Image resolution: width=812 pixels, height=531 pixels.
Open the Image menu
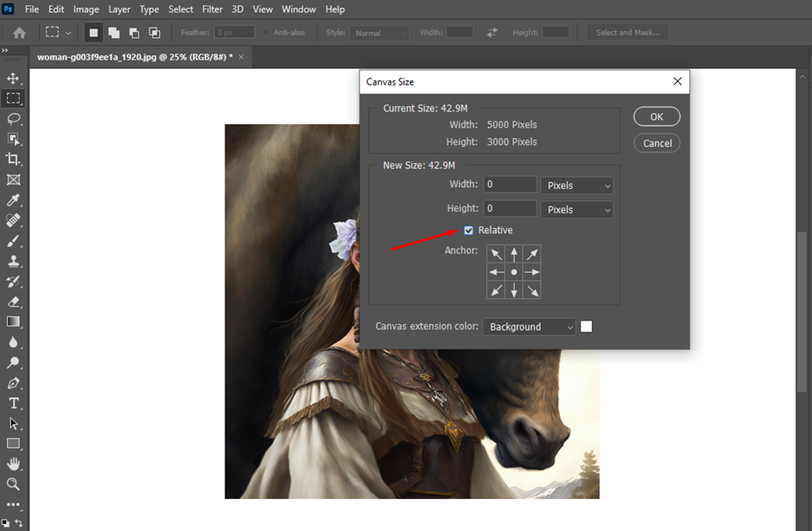86,9
